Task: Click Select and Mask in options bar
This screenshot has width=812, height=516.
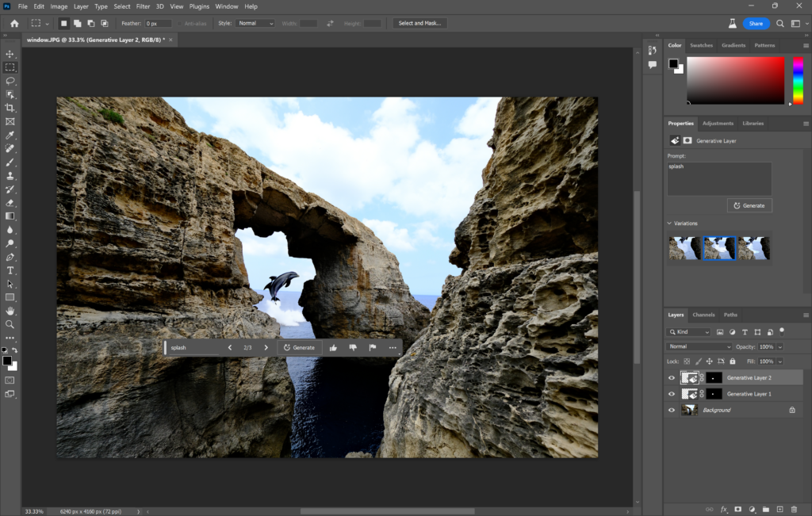Action: point(419,22)
